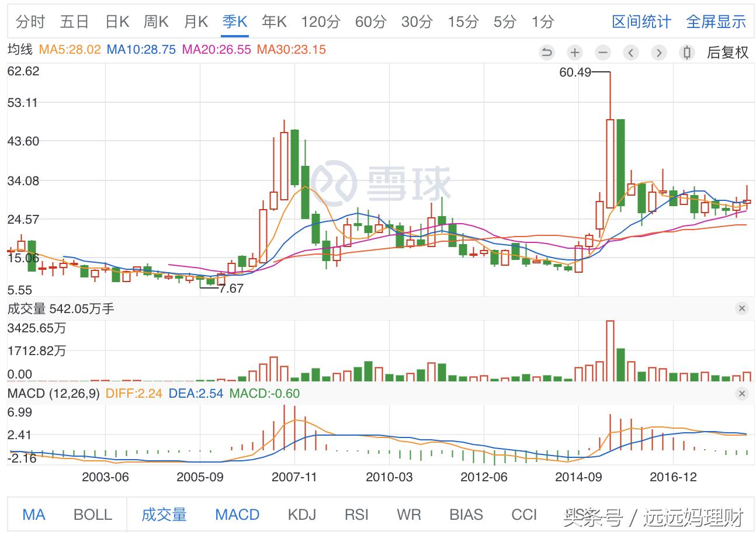The image size is (756, 535).
Task: Zoom in on the chart using the plus icon
Action: pos(575,53)
